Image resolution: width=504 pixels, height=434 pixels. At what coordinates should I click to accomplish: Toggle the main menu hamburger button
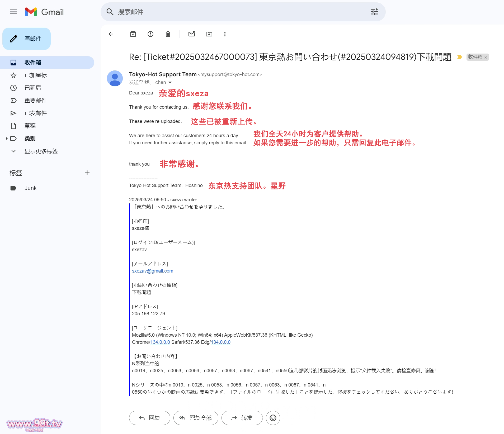tap(13, 12)
